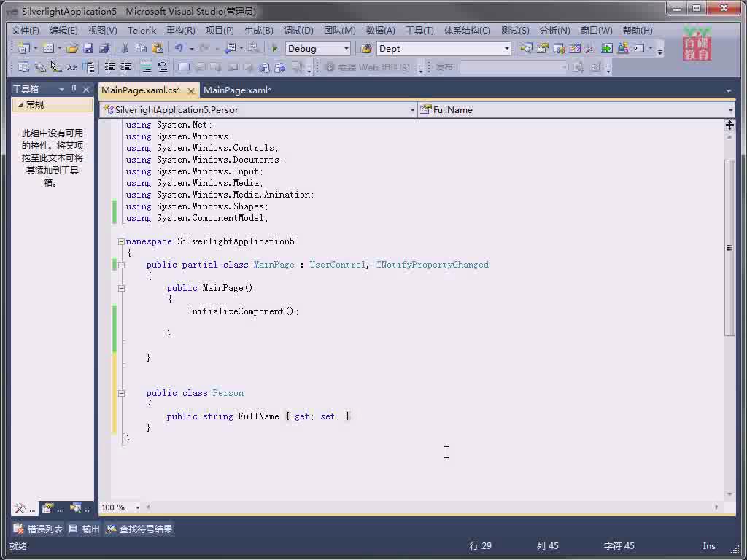
Task: Collapse the MainPage class outline
Action: click(x=121, y=265)
